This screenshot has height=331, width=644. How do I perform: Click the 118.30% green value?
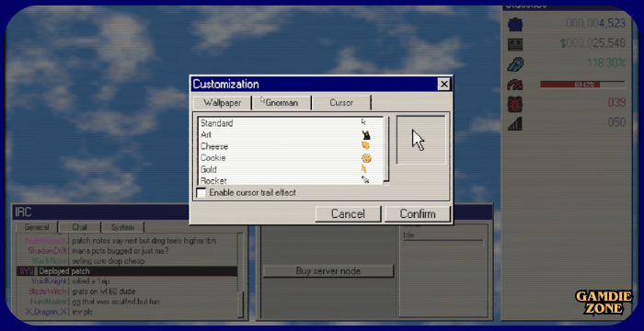pyautogui.click(x=606, y=63)
